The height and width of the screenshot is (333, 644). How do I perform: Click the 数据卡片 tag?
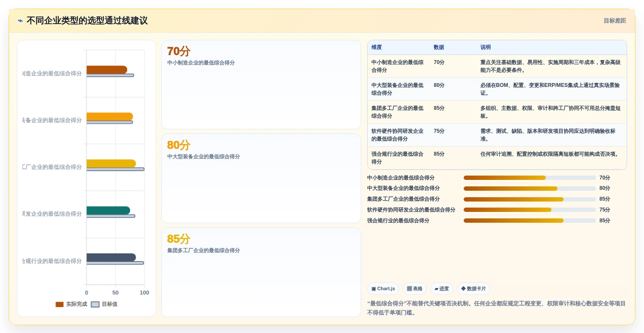coord(474,289)
